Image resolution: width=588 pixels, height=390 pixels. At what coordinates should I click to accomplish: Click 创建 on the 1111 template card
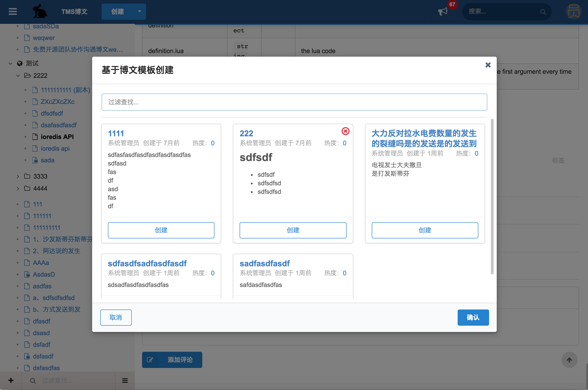pos(161,230)
